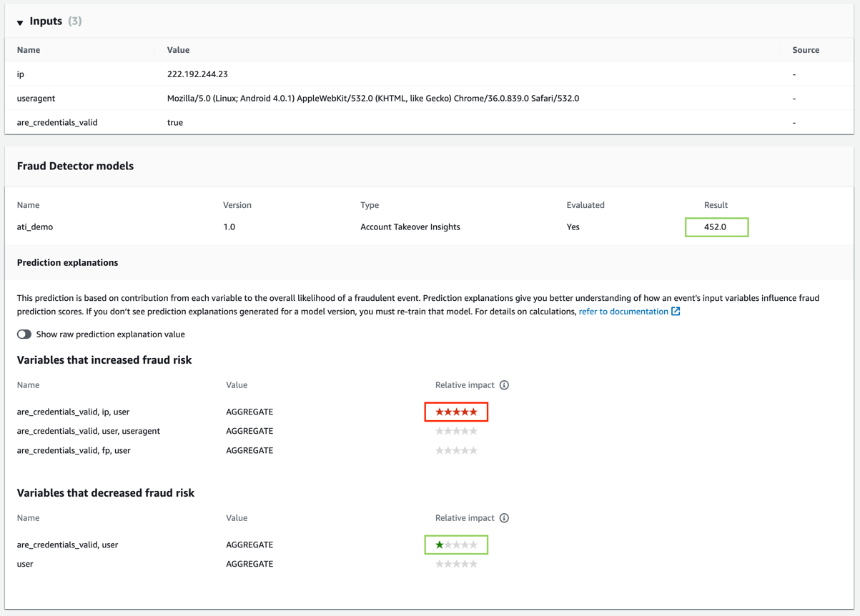The height and width of the screenshot is (616, 860).
Task: Toggle Show raw prediction explanation value
Action: 24,334
